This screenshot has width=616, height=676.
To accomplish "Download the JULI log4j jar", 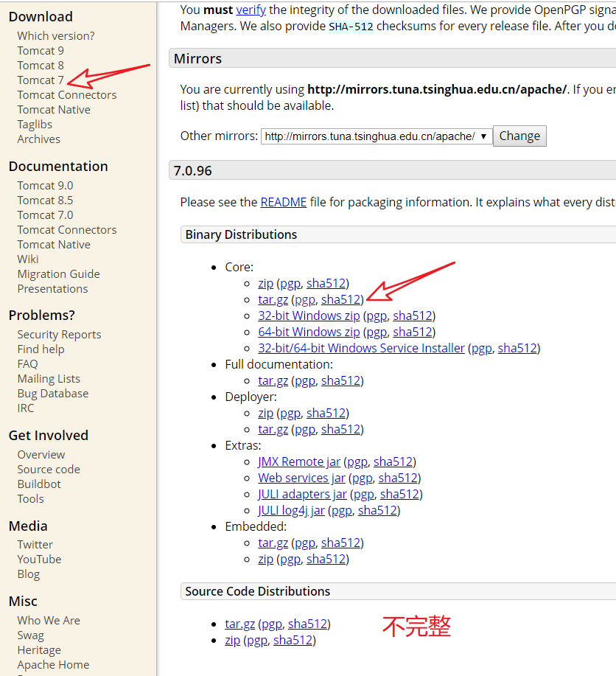I will [x=291, y=511].
